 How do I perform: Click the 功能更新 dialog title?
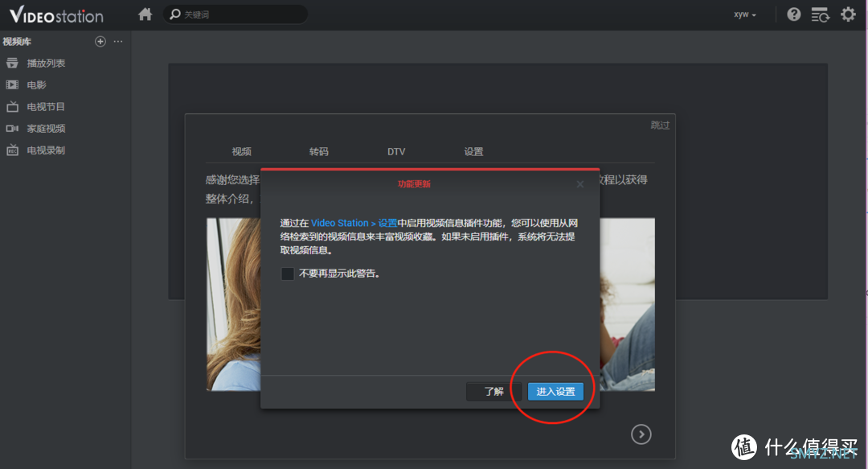click(x=414, y=184)
